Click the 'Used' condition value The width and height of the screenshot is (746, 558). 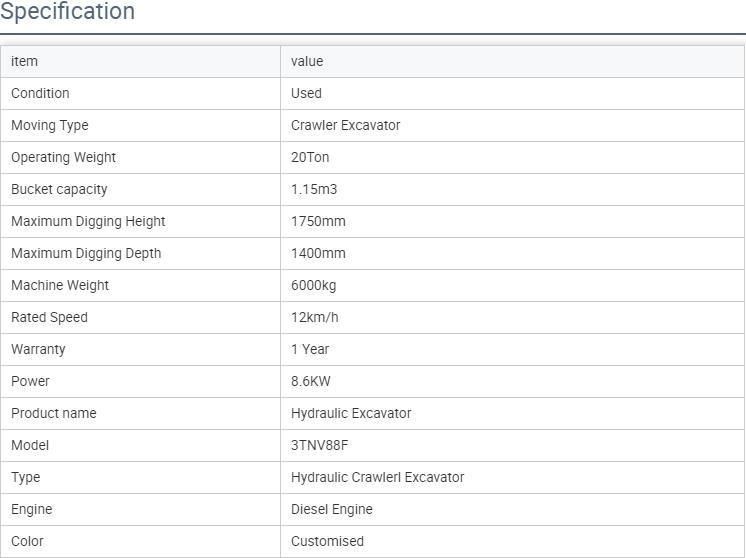pyautogui.click(x=306, y=93)
